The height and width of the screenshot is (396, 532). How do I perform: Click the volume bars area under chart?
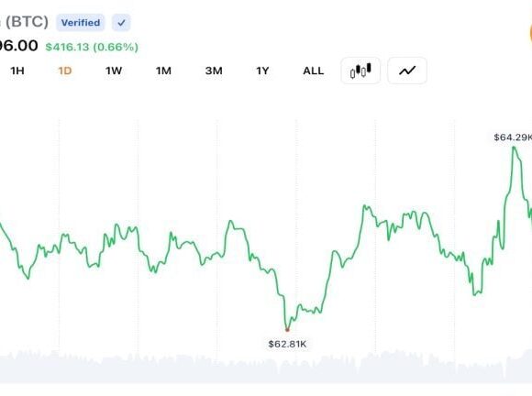point(266,366)
